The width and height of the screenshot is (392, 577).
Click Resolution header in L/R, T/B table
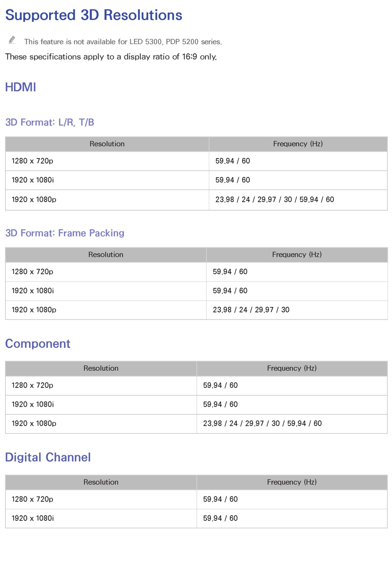coord(107,144)
